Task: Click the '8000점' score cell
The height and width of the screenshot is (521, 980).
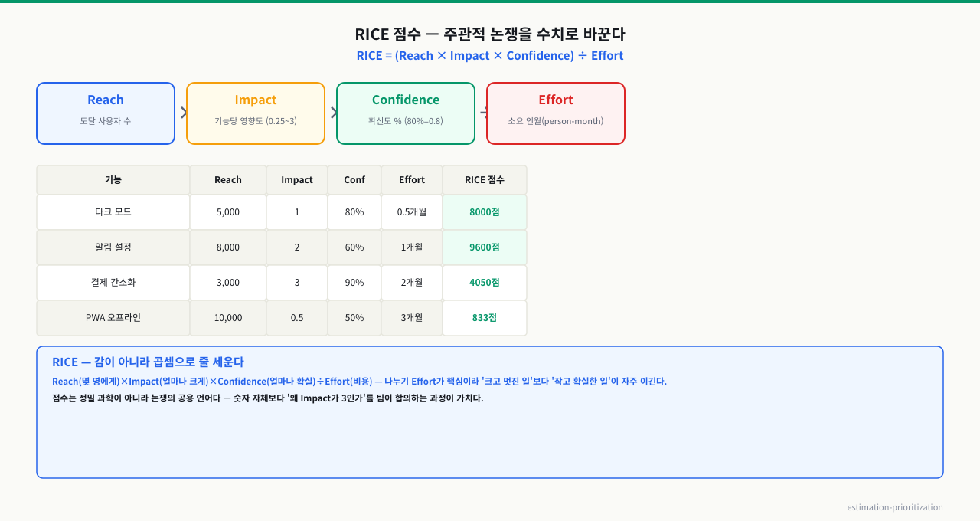Action: [485, 212]
